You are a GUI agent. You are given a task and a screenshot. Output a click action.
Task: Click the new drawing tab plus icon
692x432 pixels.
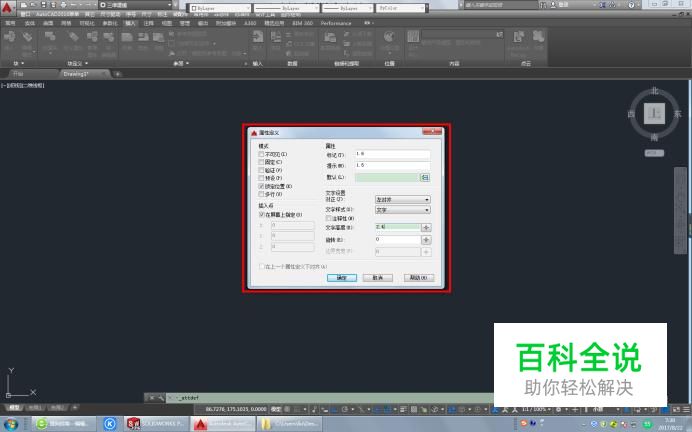pos(117,74)
